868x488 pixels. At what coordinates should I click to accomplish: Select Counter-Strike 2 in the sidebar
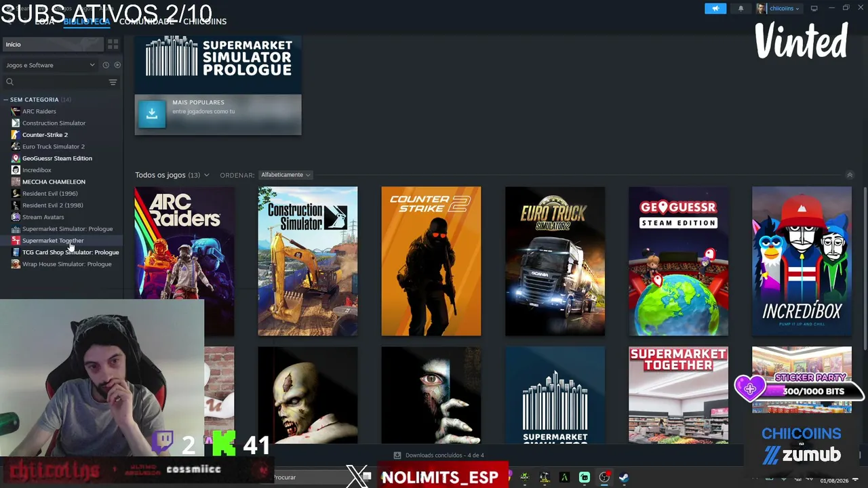click(x=45, y=135)
